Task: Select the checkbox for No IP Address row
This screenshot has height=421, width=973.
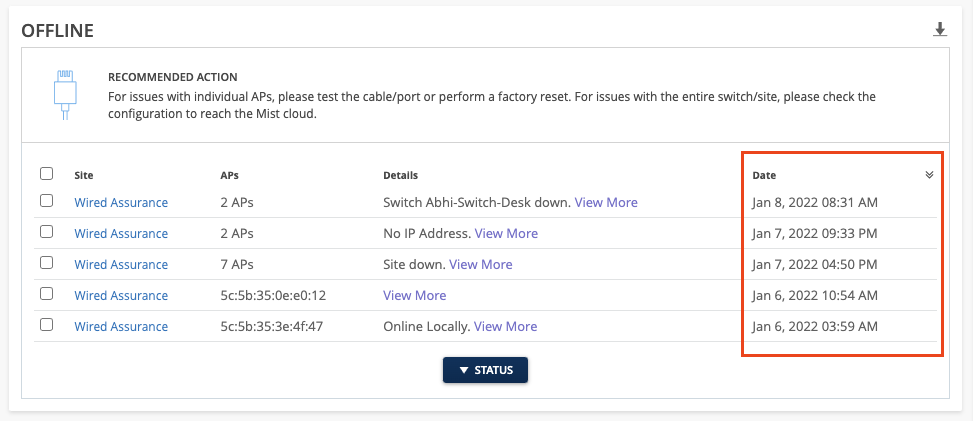Action: coord(46,233)
